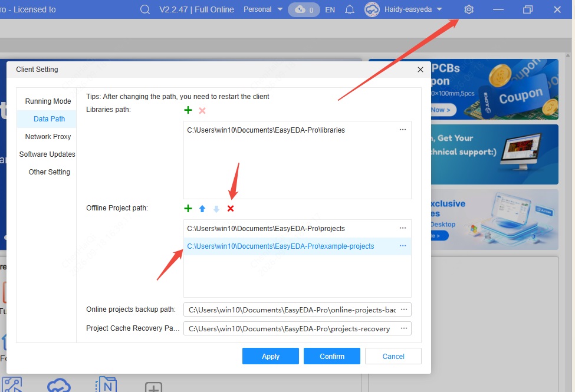Open the Coupon PCBs banner

(495, 89)
